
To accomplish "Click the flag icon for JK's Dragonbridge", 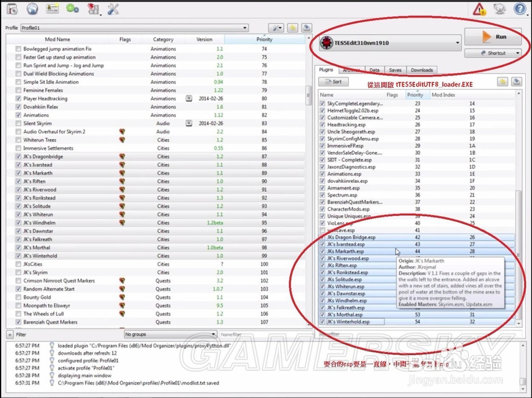I will (122, 156).
